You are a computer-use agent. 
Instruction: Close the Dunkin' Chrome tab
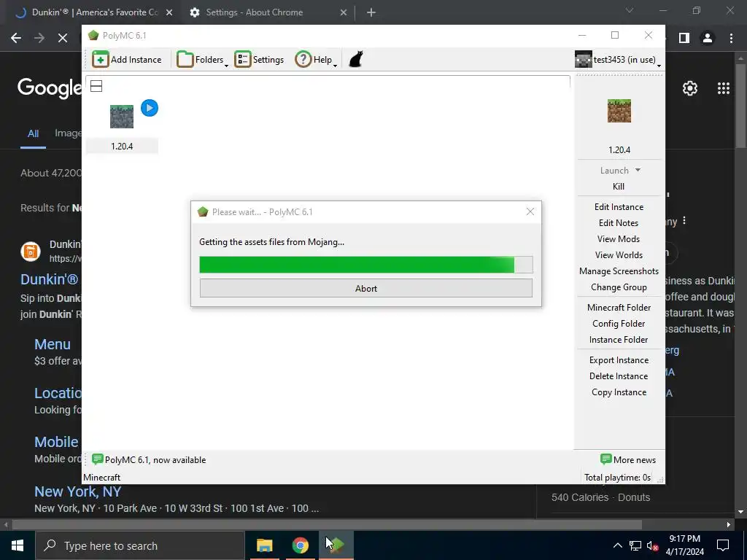coord(169,12)
